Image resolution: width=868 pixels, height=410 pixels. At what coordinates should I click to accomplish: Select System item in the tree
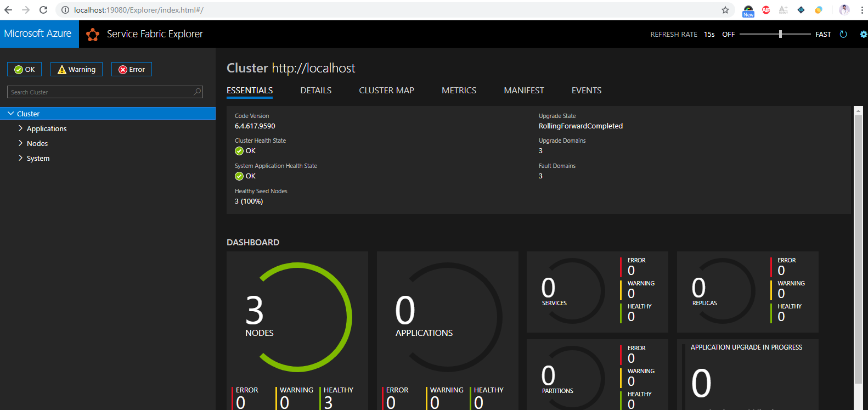pos(38,158)
